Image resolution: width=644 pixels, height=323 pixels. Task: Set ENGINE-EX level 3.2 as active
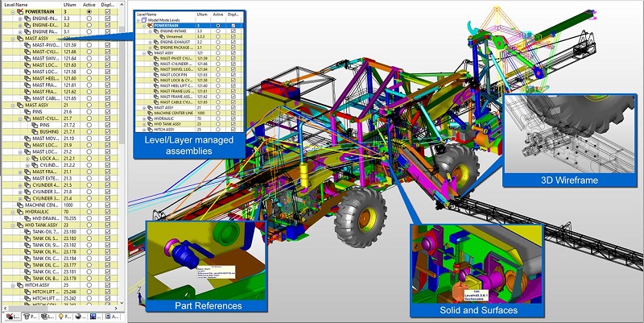[x=89, y=25]
